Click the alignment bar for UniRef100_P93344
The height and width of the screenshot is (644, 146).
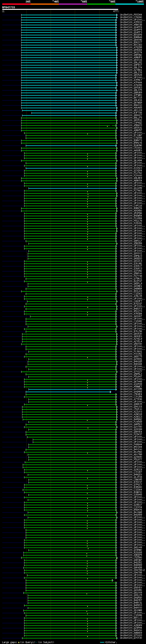pos(69,15)
